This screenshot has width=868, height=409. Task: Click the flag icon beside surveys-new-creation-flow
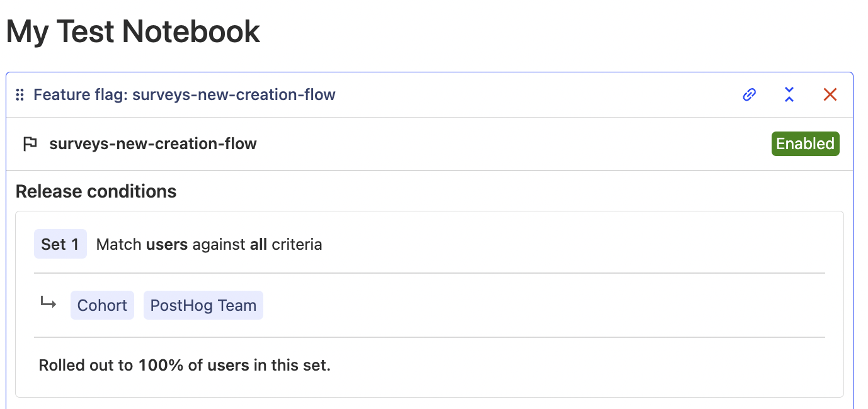click(x=30, y=144)
